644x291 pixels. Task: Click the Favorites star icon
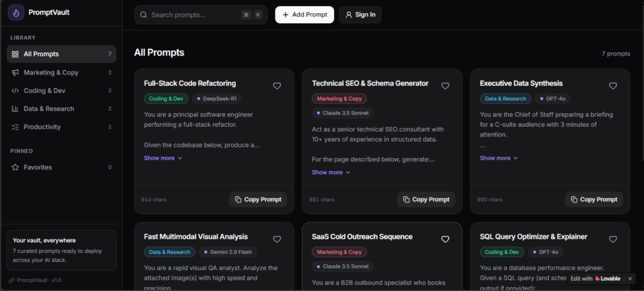(x=15, y=167)
